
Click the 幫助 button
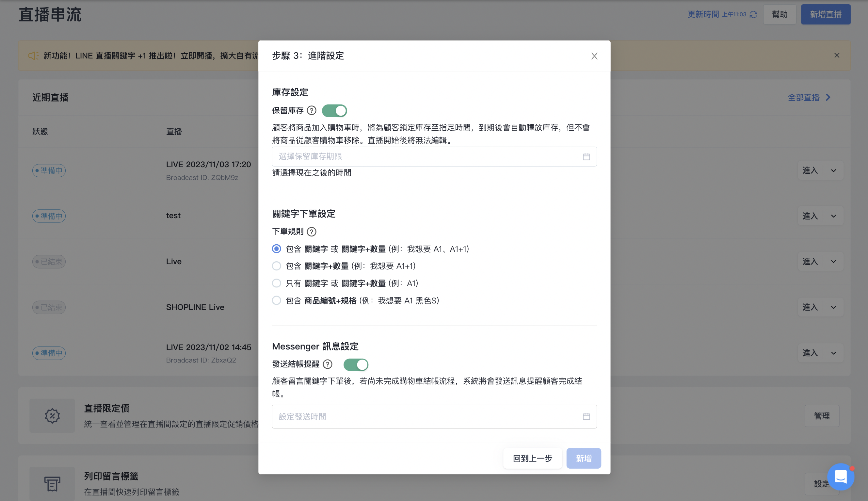tap(780, 14)
